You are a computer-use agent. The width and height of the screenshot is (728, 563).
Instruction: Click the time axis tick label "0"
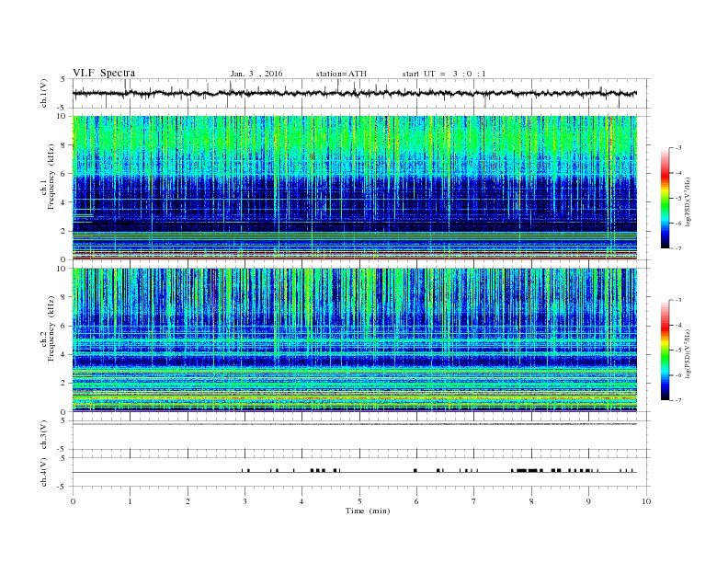click(73, 501)
